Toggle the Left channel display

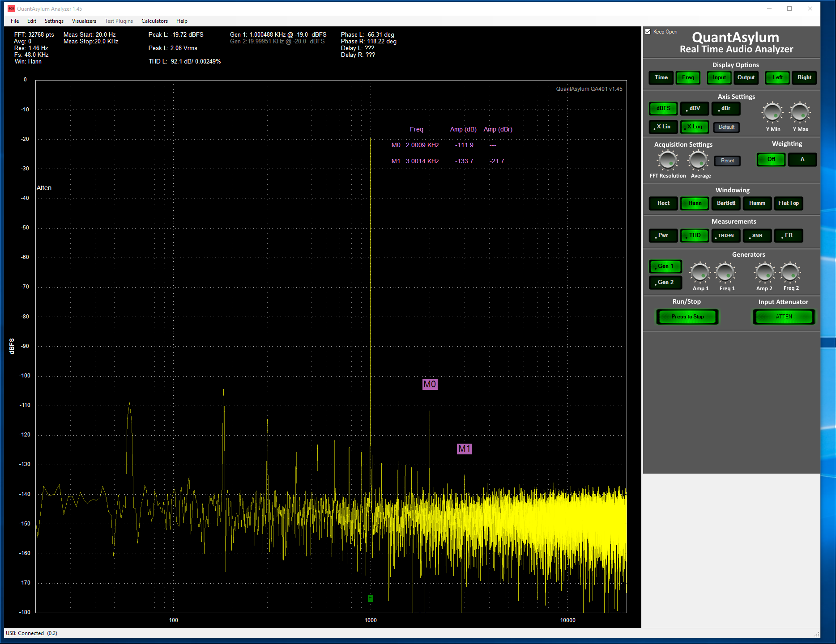point(778,77)
